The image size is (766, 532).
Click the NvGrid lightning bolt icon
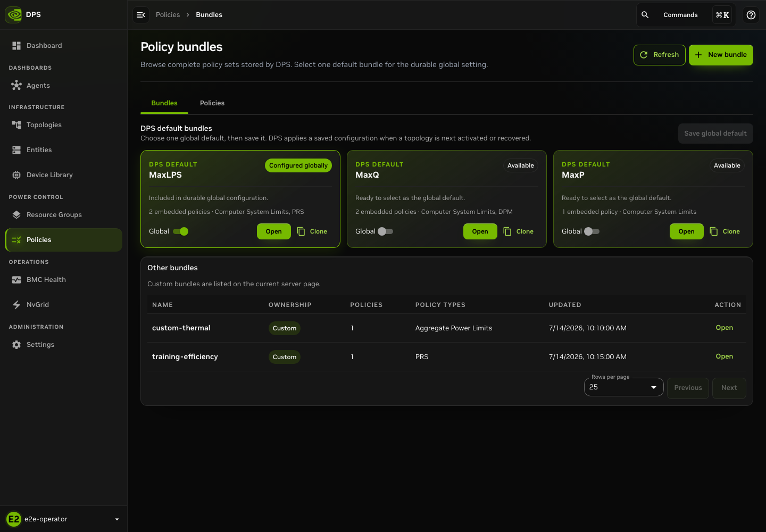[16, 305]
